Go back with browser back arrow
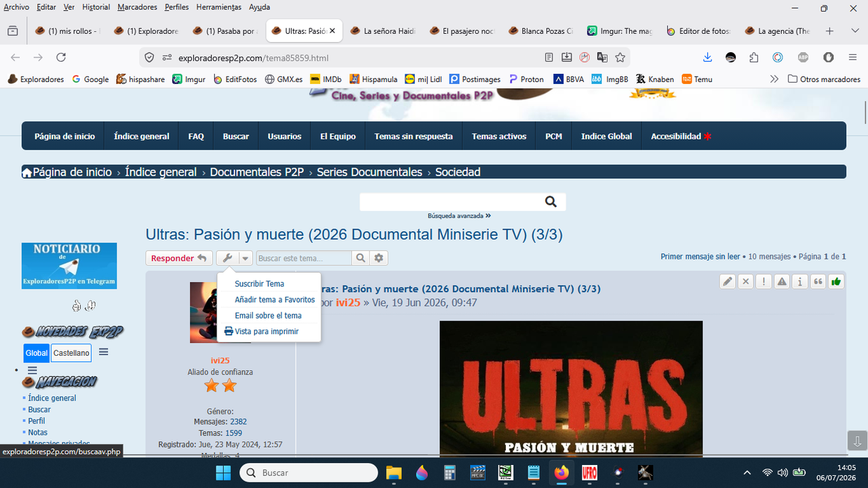868x488 pixels. coord(16,58)
